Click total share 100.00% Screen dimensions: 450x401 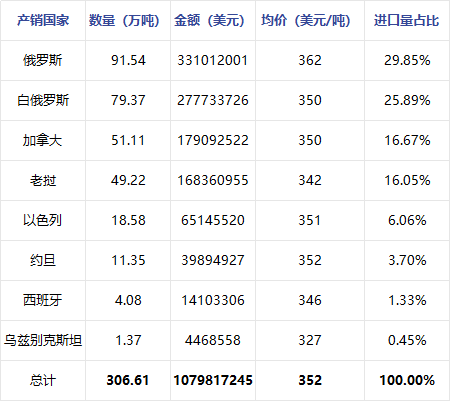407,380
